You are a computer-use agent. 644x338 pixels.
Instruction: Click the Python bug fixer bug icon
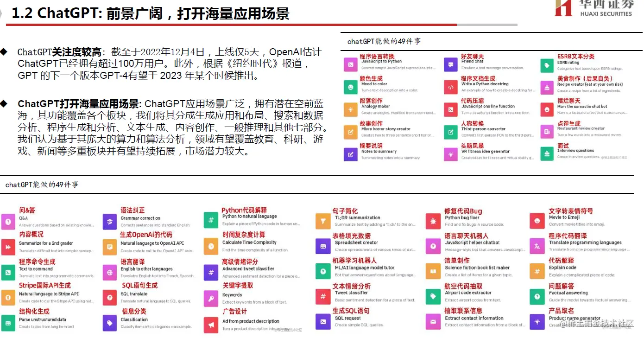click(434, 221)
